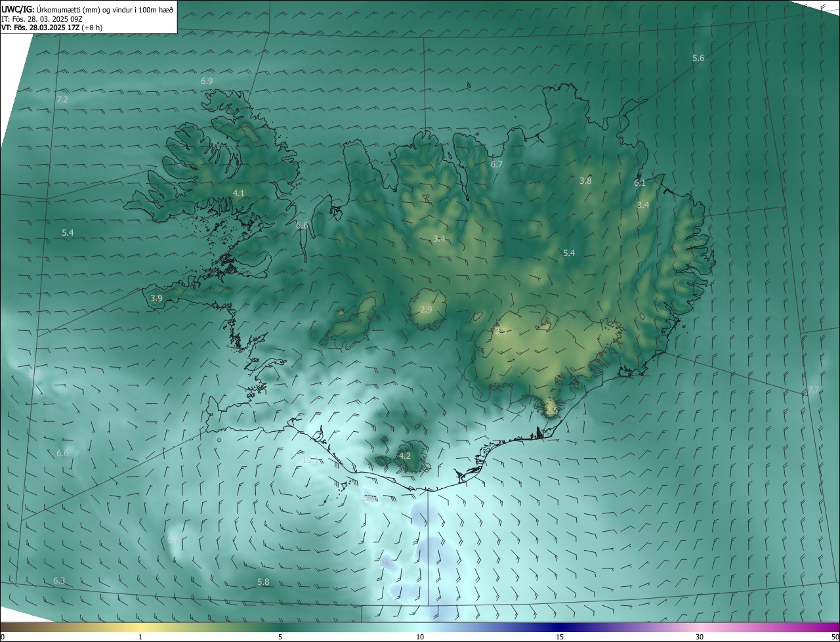The height and width of the screenshot is (642, 840).
Task: Click the 4.1 value over the Westfjords
Action: (x=238, y=193)
